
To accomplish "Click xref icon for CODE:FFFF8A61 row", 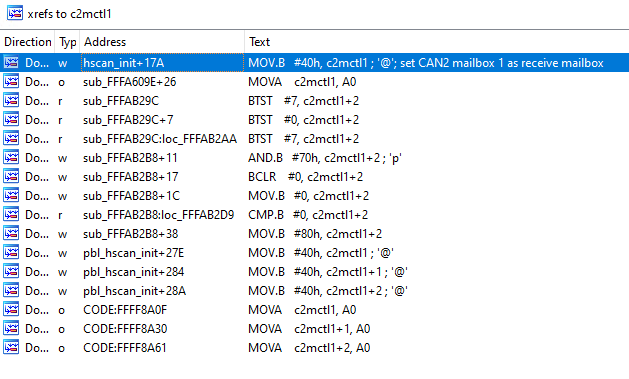I will [11, 348].
